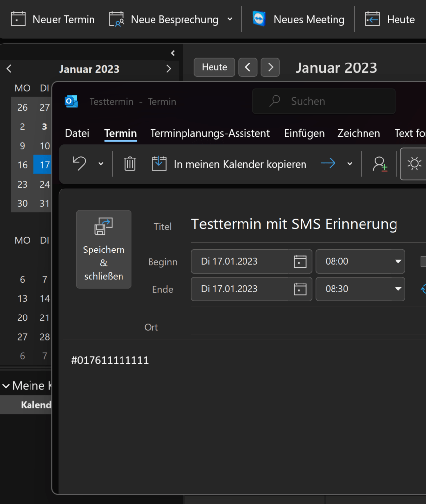Screen dimensions: 426x504
Task: Select January 9 in mini calendar
Action: click(22, 146)
